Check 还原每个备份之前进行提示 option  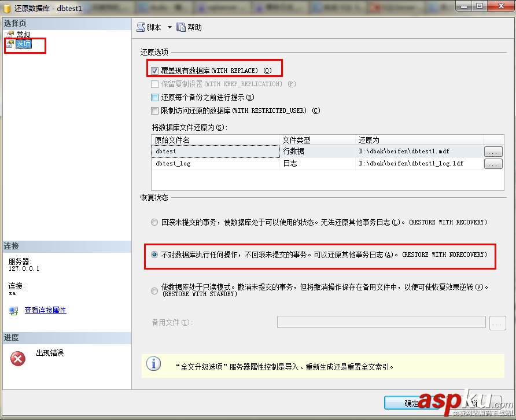(x=153, y=97)
